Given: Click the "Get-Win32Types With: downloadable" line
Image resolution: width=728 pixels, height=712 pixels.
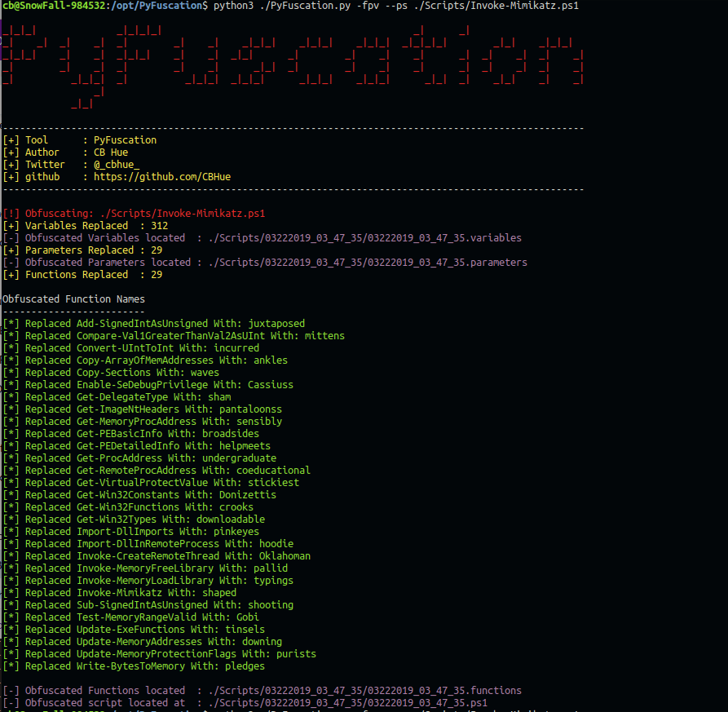Looking at the screenshot, I should [x=135, y=520].
